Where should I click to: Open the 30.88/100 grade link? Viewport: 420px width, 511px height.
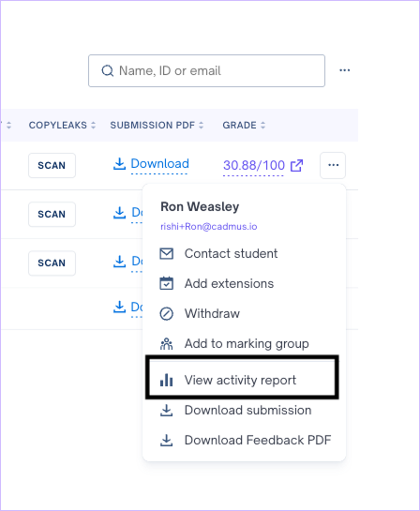point(254,166)
